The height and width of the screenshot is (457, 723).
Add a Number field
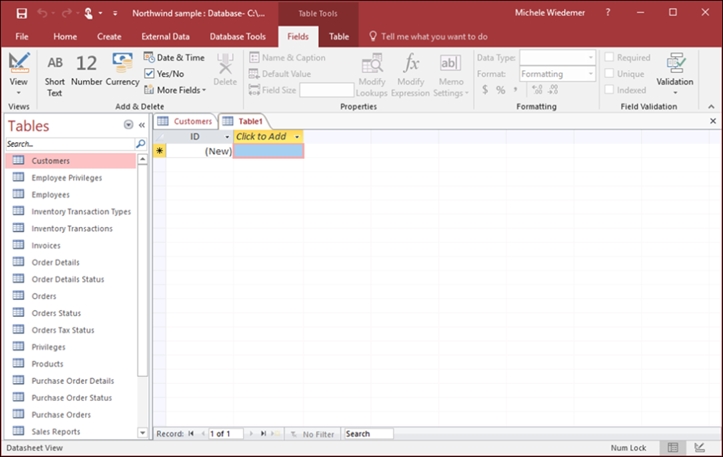pos(86,71)
